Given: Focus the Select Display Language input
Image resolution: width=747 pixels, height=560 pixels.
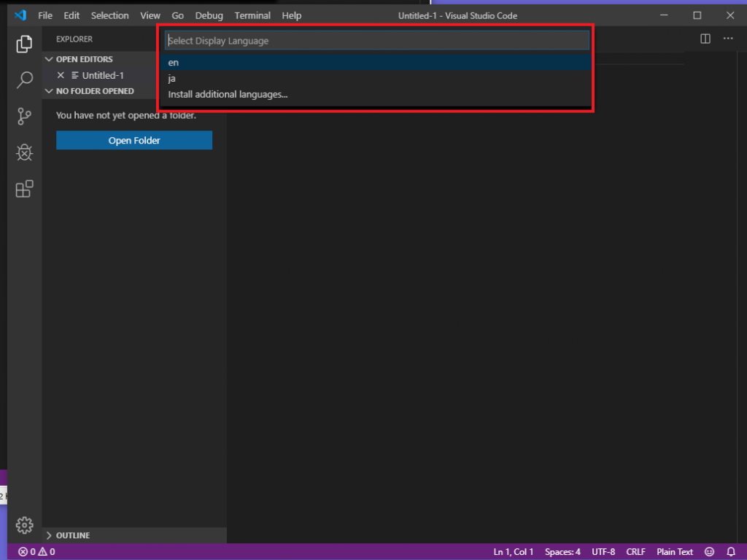Looking at the screenshot, I should (377, 41).
